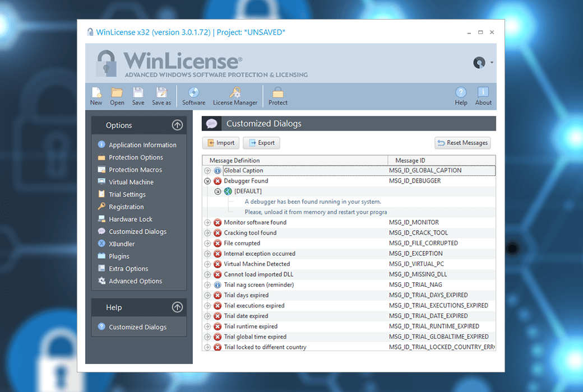
Task: Launch the License Manager tool
Action: (235, 96)
